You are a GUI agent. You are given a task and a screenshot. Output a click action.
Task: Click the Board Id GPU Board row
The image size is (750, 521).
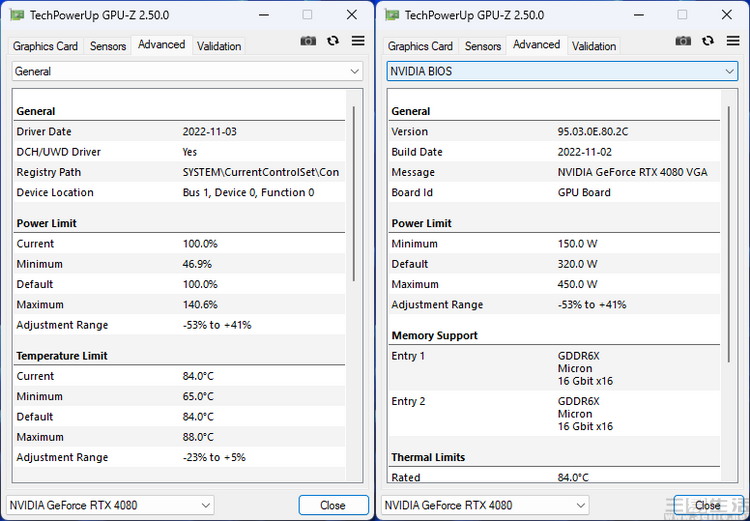(x=554, y=192)
